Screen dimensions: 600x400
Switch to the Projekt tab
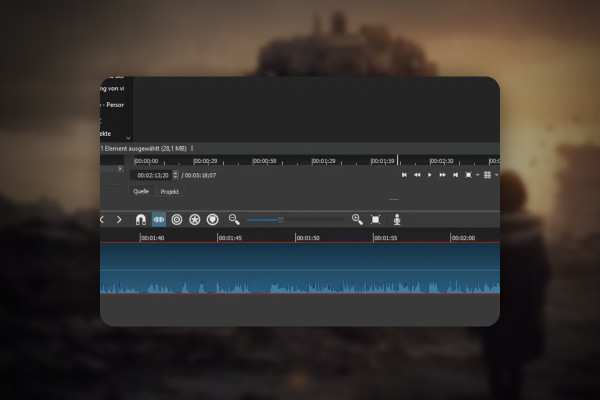[170, 192]
